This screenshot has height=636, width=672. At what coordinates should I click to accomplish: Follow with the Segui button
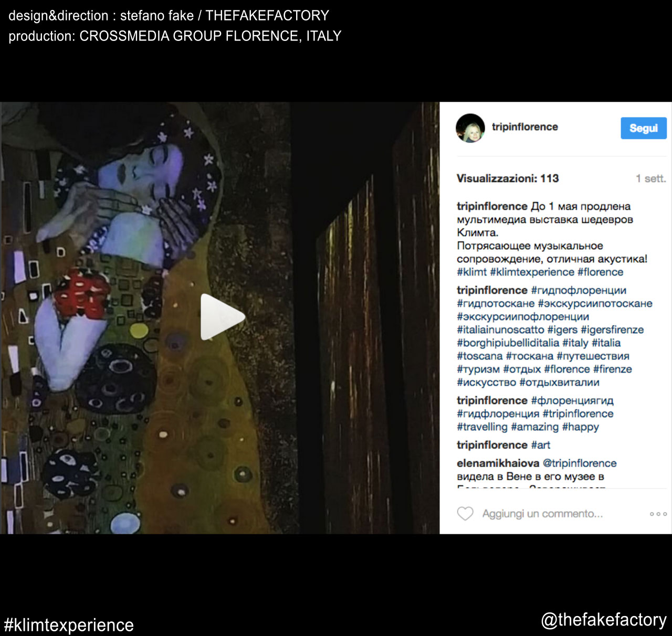[644, 128]
